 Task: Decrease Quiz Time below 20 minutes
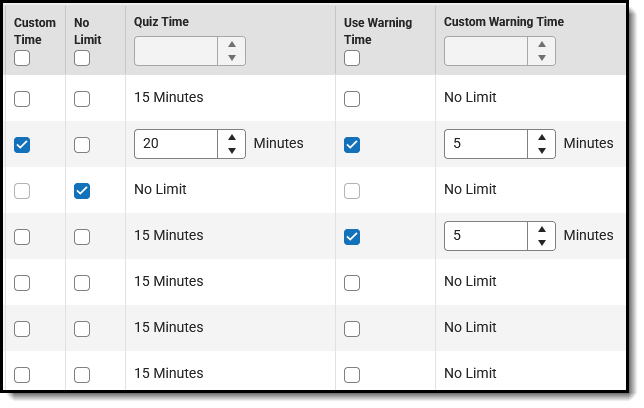[231, 151]
